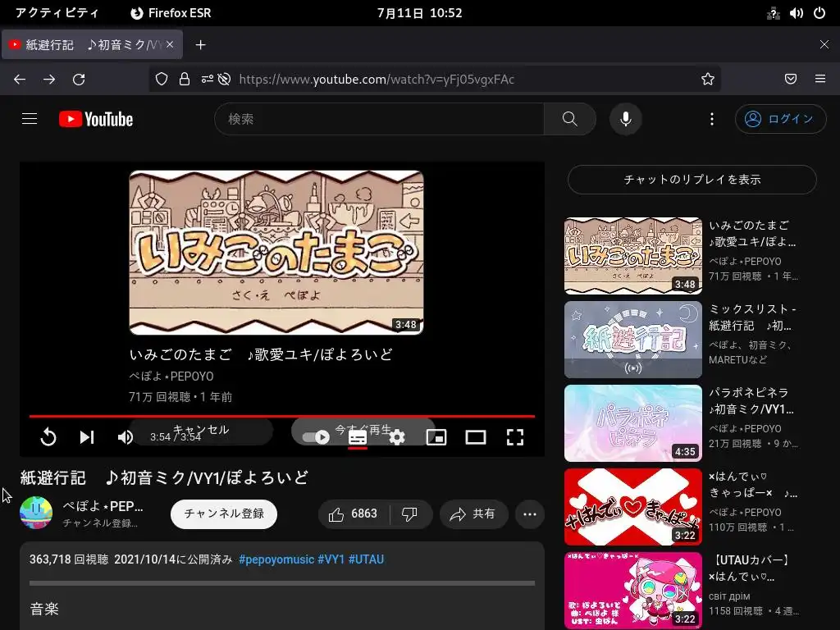Click the ログイン sign-in button

781,119
